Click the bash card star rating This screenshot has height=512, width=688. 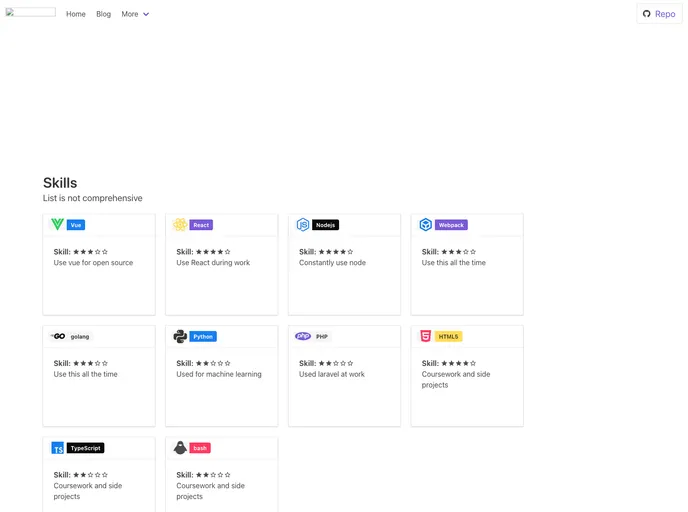[213, 475]
